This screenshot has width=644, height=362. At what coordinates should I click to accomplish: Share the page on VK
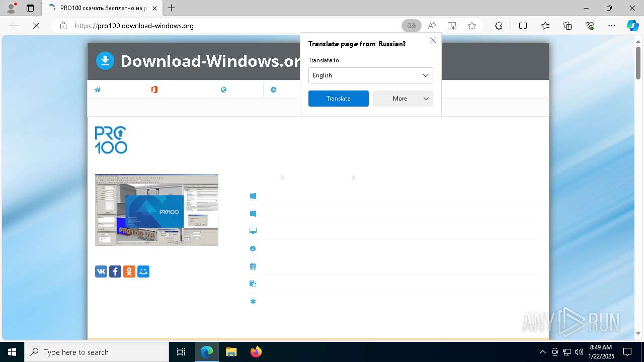coord(101,271)
